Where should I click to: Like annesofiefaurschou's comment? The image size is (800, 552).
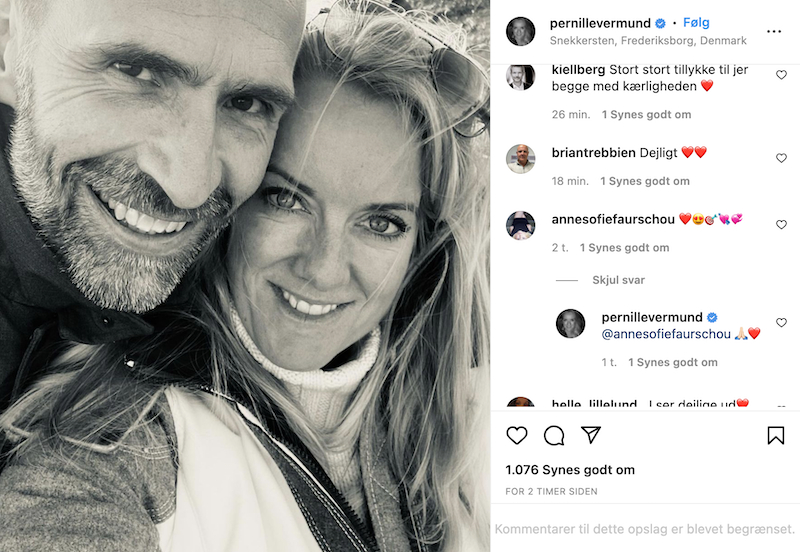(x=781, y=225)
